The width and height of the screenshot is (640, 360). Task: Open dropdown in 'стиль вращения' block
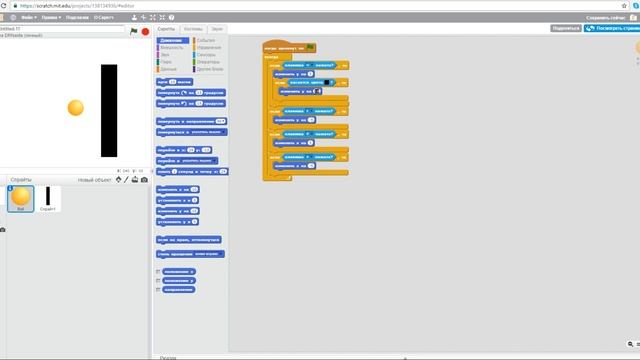coord(221,254)
